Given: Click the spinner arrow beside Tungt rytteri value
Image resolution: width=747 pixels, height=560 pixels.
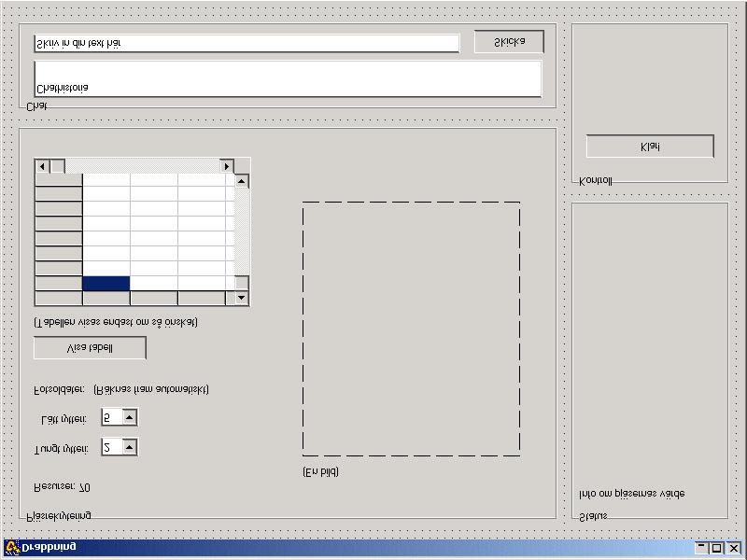Looking at the screenshot, I should click(x=129, y=447).
